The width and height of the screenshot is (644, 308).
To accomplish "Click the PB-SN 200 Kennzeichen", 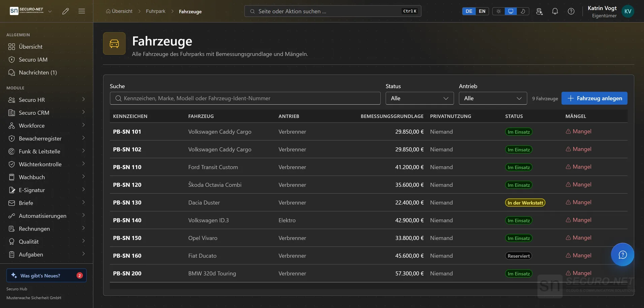I will pos(127,274).
